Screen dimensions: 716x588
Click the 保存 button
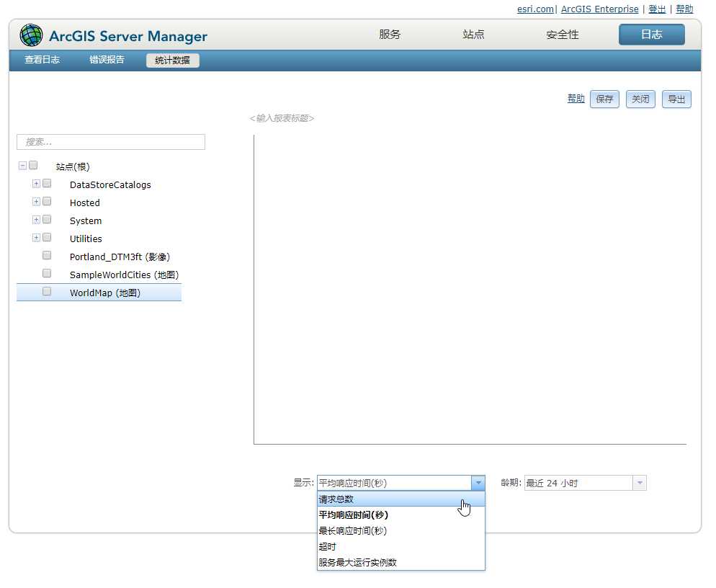604,99
